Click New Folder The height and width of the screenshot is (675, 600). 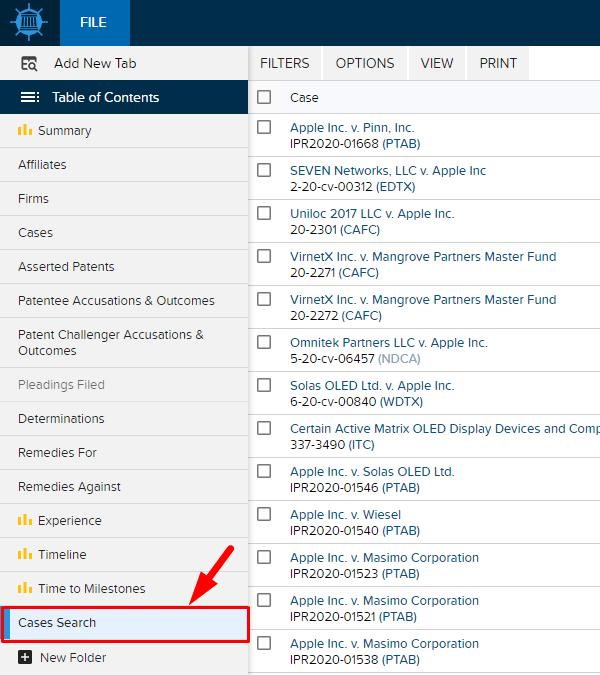(124, 658)
